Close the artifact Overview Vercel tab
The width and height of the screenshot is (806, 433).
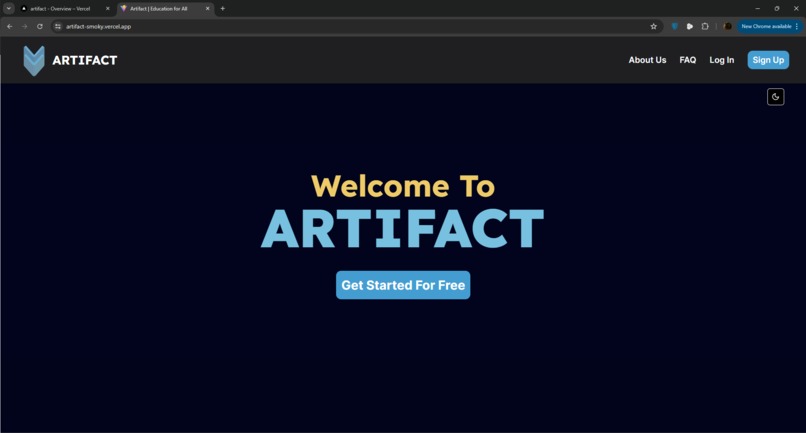(x=107, y=9)
